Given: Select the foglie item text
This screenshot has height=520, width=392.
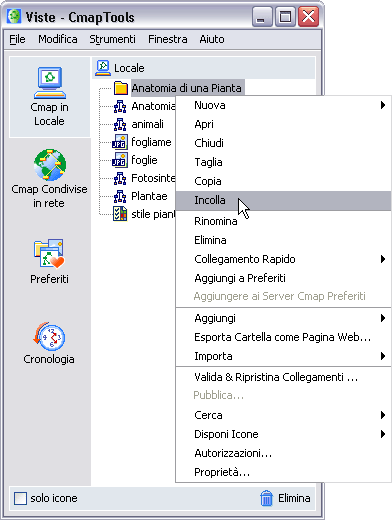Looking at the screenshot, I should (x=144, y=160).
